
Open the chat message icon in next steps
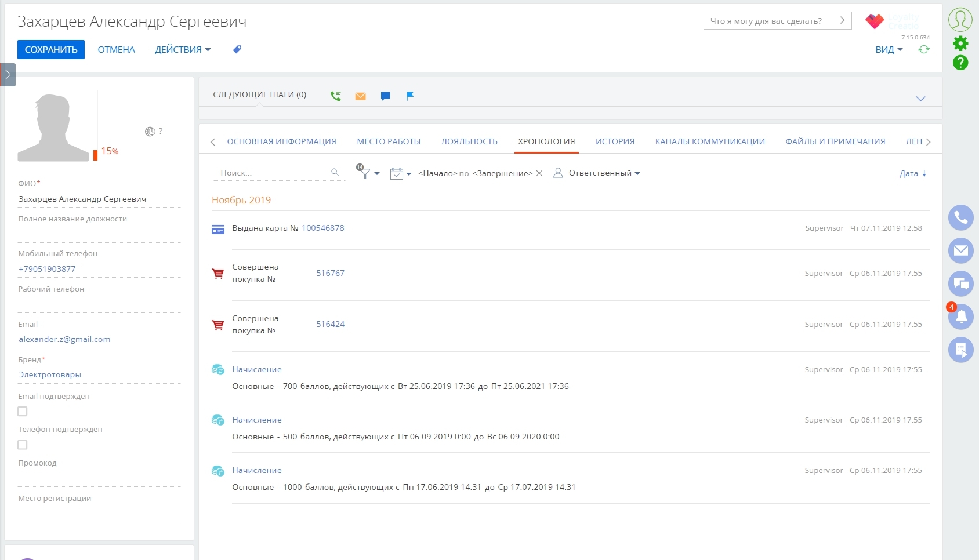click(x=385, y=96)
